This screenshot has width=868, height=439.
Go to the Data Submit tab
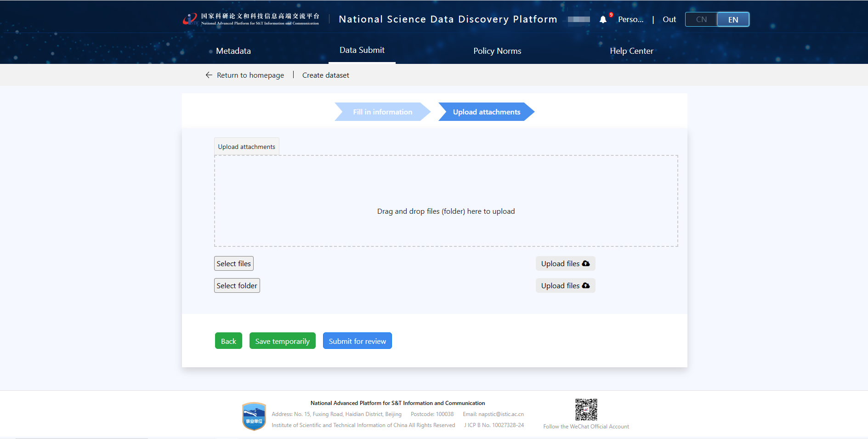pyautogui.click(x=362, y=50)
